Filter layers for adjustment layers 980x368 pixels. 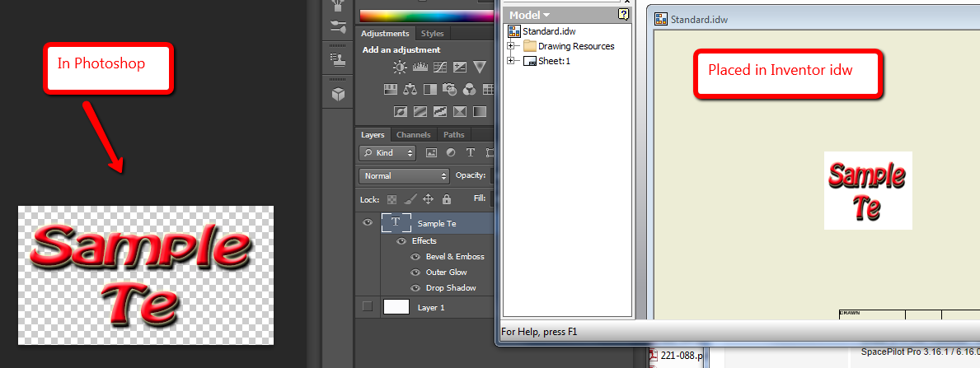click(451, 152)
